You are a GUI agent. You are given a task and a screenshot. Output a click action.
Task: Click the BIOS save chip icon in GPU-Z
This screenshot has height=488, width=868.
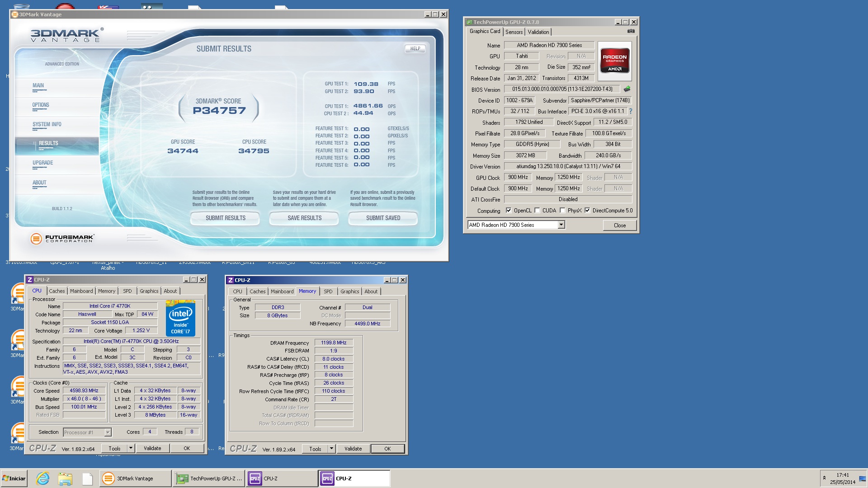[x=627, y=89]
